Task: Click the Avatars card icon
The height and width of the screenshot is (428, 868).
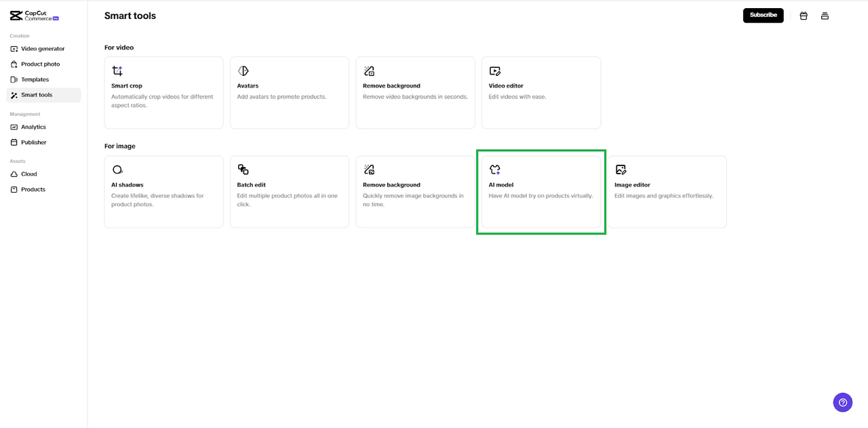Action: (243, 71)
